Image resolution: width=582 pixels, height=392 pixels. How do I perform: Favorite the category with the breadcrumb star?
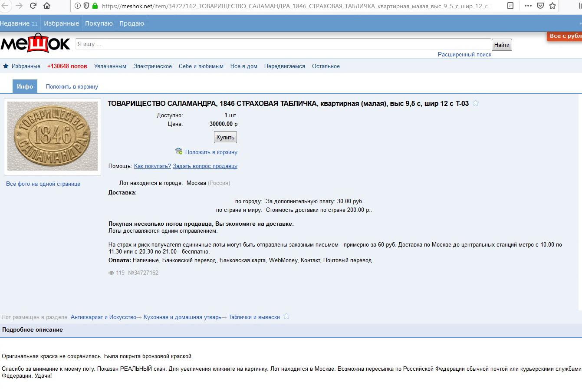click(286, 316)
